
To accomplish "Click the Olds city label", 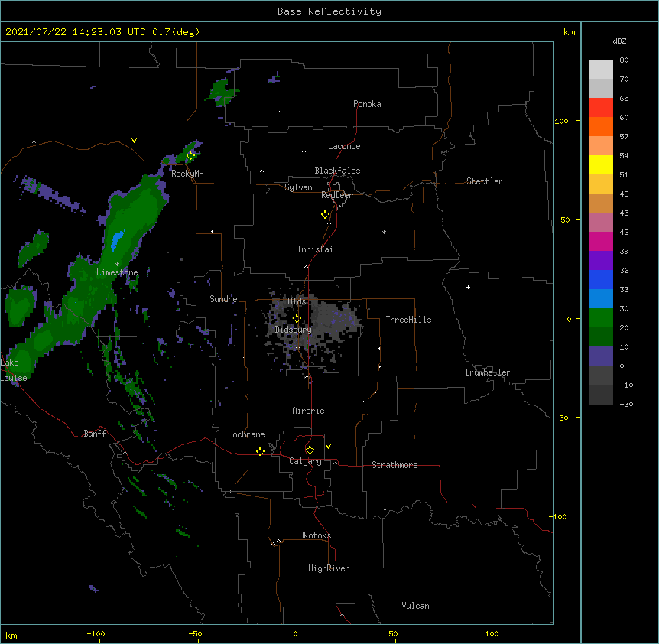I will 297,301.
